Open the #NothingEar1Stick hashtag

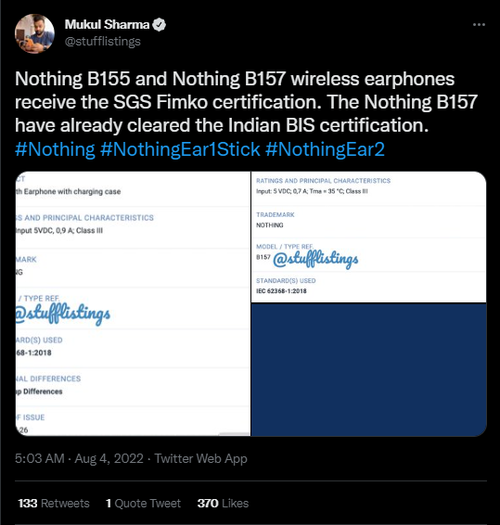[x=180, y=149]
